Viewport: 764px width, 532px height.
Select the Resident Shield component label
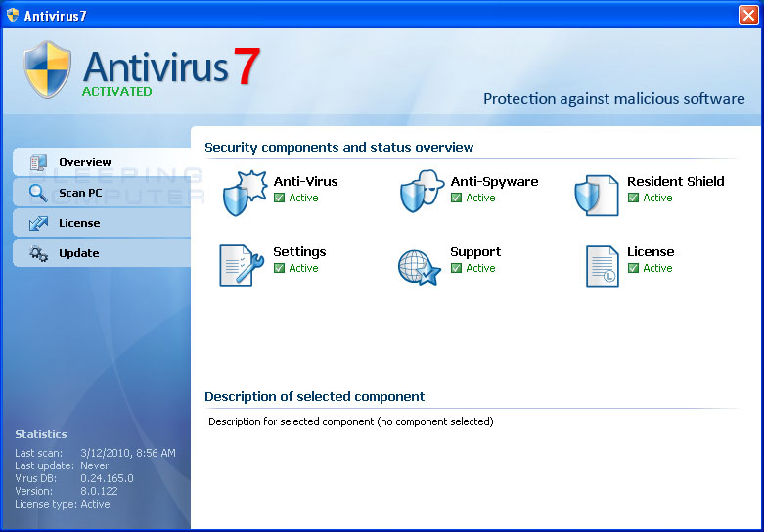tap(675, 181)
